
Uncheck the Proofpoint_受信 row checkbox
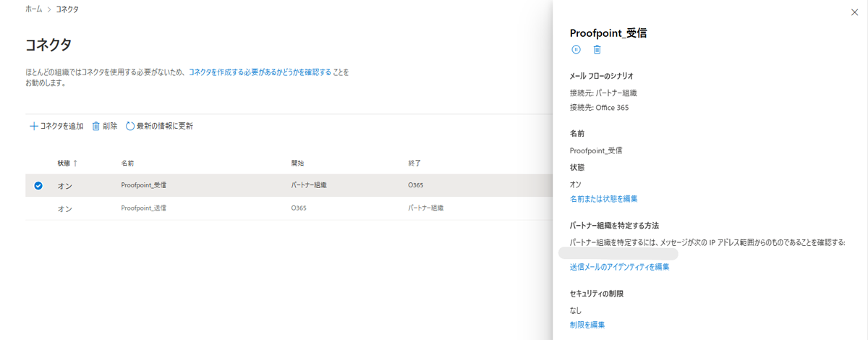click(x=38, y=185)
